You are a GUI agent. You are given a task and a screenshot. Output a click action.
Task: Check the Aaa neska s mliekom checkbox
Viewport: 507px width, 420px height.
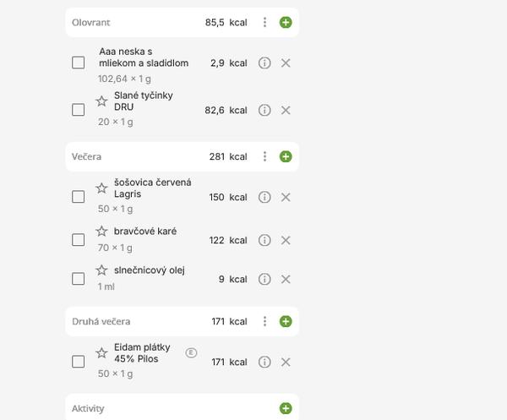click(x=79, y=63)
